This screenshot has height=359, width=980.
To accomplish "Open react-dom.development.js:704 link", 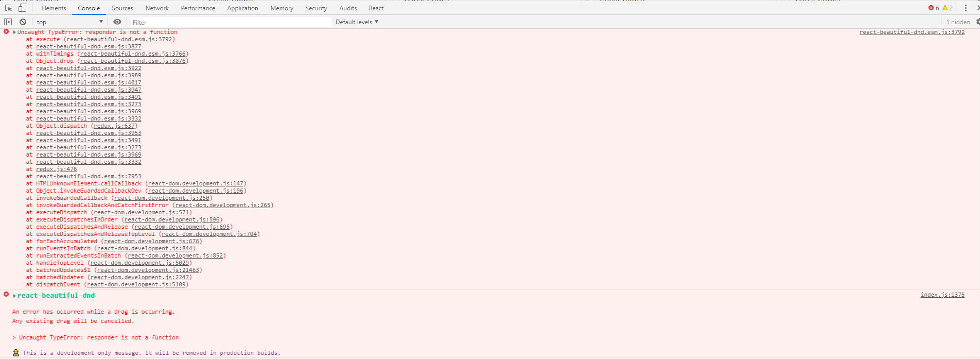I will 209,234.
